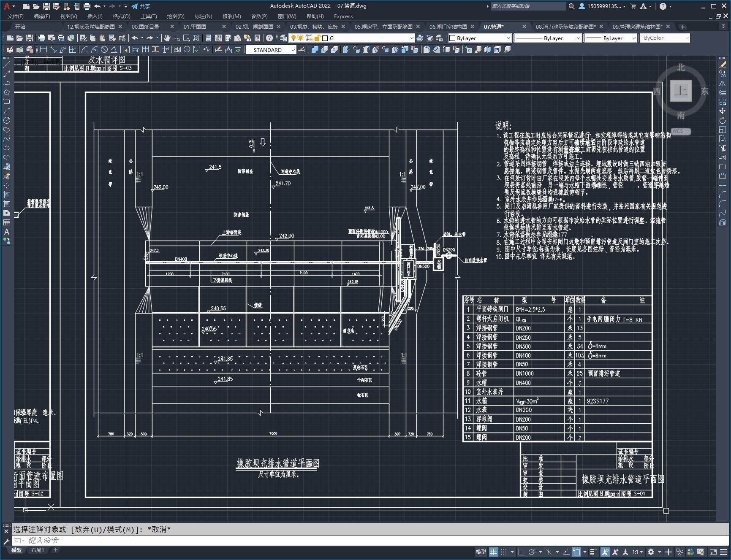
Task: Select the Aligned dimension tool
Action: (x=53, y=49)
